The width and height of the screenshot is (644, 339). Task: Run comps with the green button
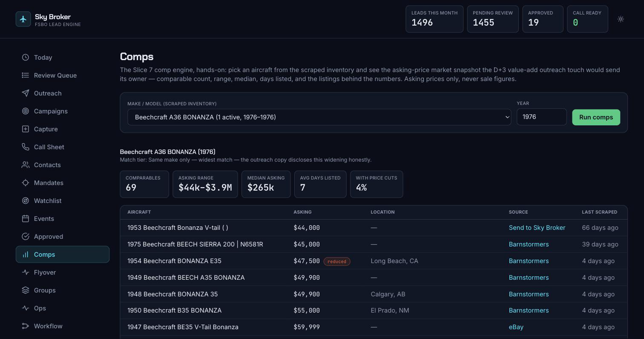point(596,117)
